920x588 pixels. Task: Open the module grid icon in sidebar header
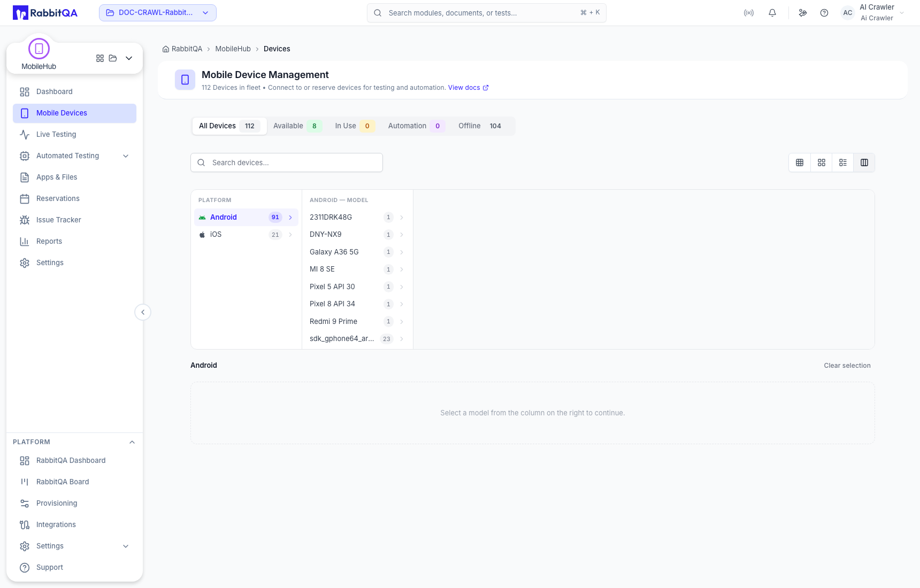[100, 58]
